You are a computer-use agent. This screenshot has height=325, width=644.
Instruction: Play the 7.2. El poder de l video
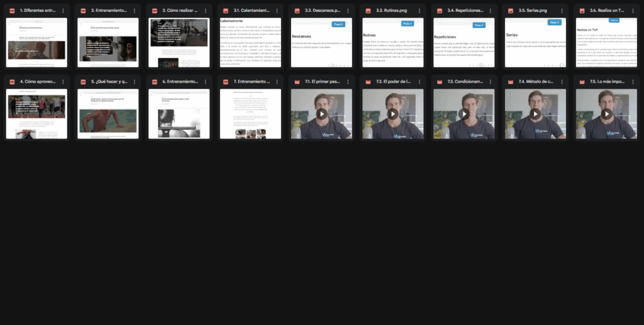392,114
